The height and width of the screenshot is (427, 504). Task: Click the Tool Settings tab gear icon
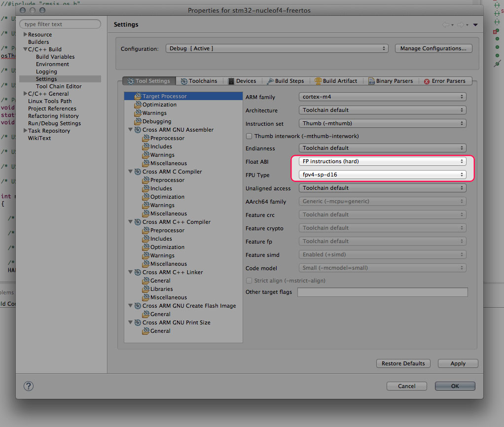[x=131, y=81]
